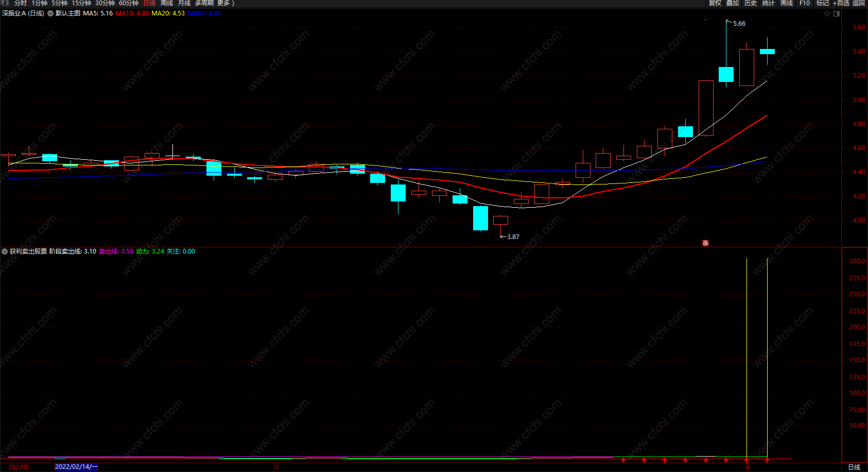Click the yellow MA20: 4.53 value

(168, 13)
